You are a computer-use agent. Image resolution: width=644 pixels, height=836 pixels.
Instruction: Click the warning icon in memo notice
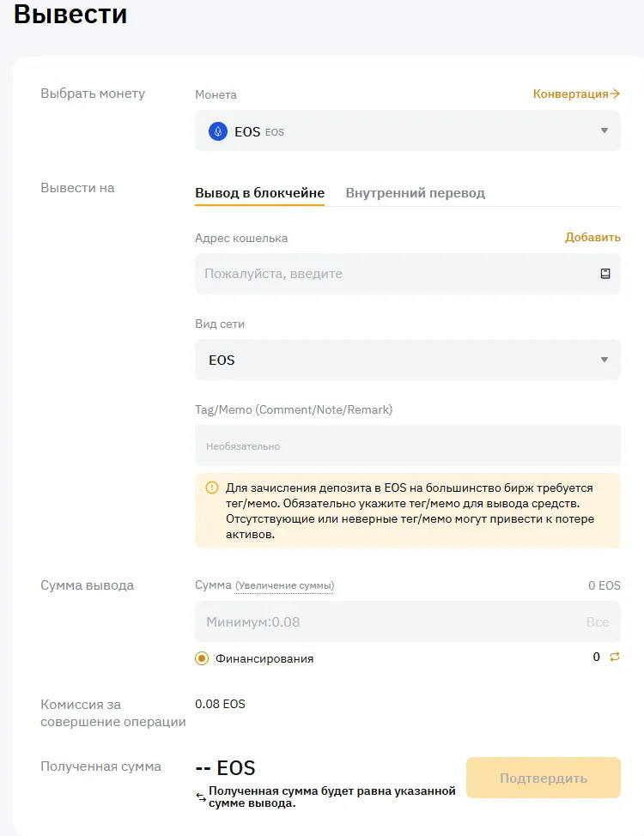point(212,488)
